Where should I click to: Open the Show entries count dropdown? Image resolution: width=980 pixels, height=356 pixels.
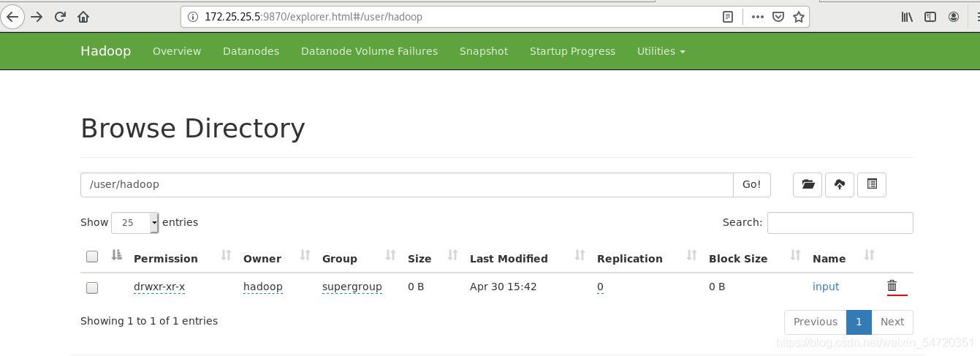point(134,222)
